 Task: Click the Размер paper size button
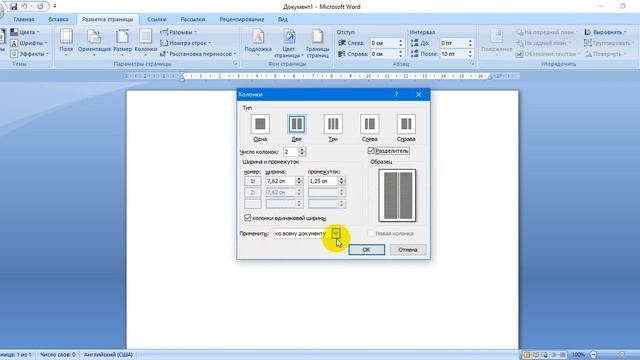pos(122,42)
